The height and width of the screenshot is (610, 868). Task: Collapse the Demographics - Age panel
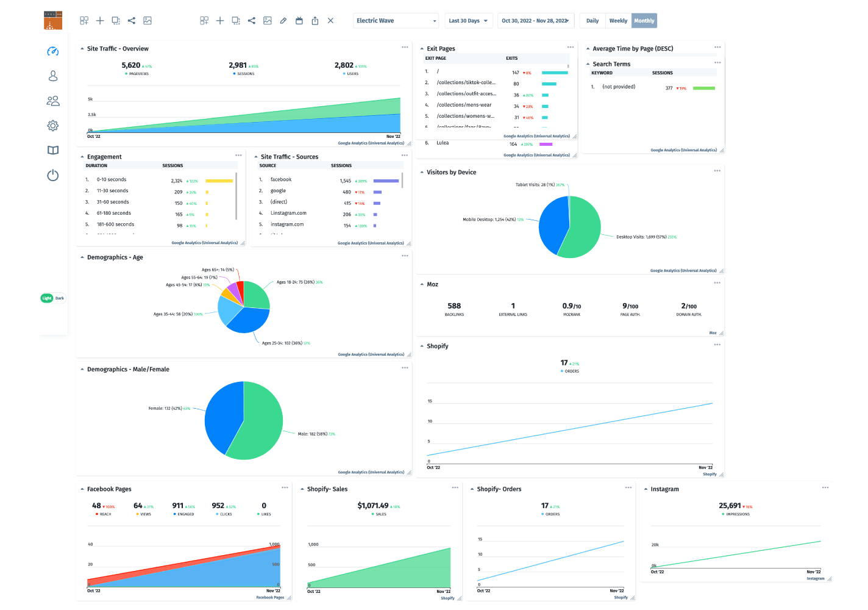click(x=82, y=257)
